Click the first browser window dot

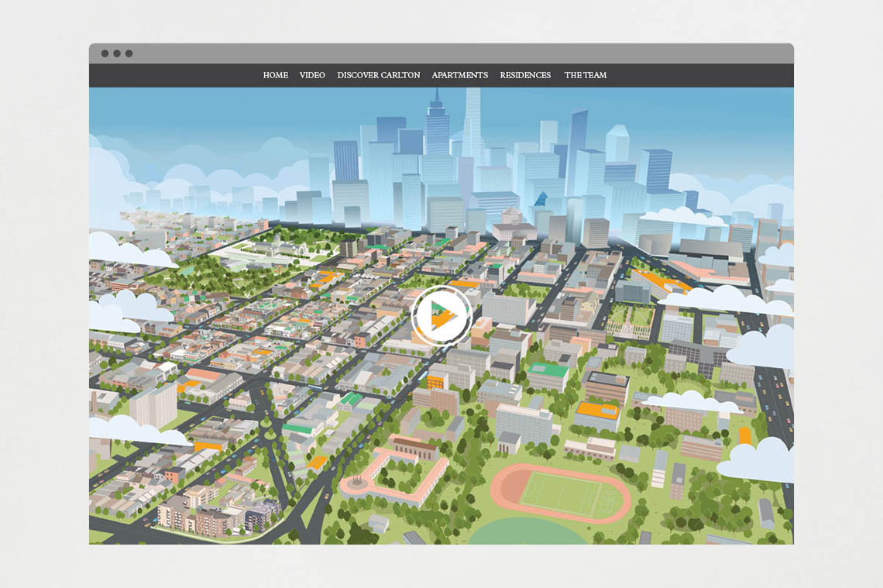(x=105, y=53)
